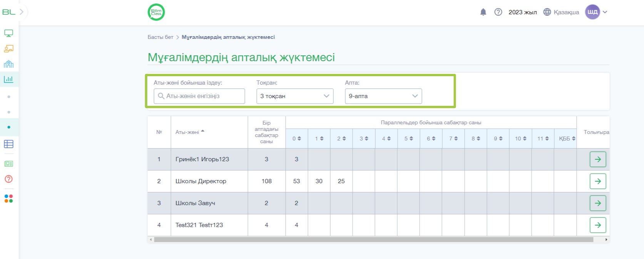Click the value 53 in Школы Директор row
644x259 pixels.
[x=296, y=181]
